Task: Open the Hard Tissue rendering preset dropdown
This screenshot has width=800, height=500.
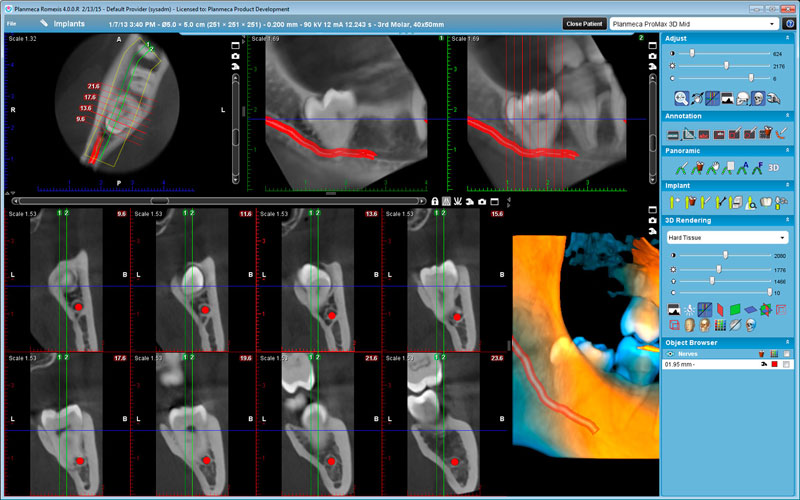Action: (726, 237)
